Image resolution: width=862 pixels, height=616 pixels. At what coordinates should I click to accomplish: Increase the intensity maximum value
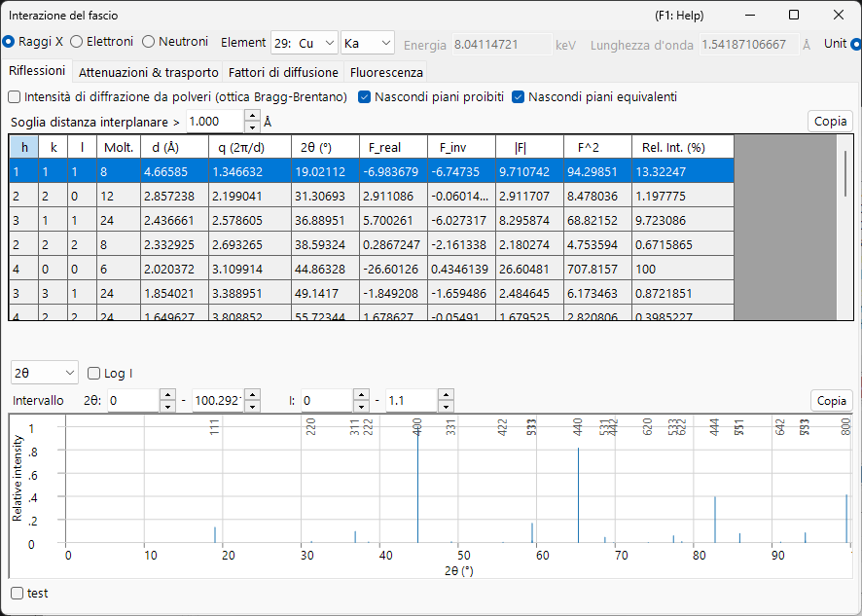coord(446,395)
